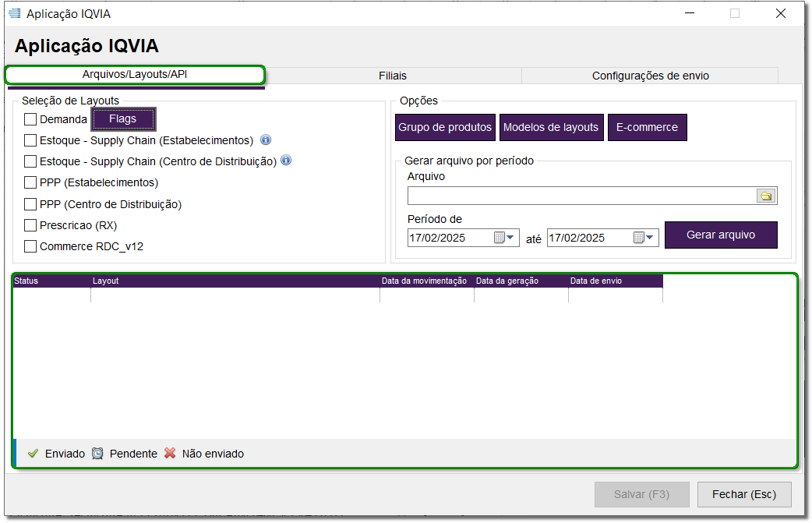Sort by the Status column header
Image resolution: width=812 pixels, height=523 pixels.
[x=51, y=281]
